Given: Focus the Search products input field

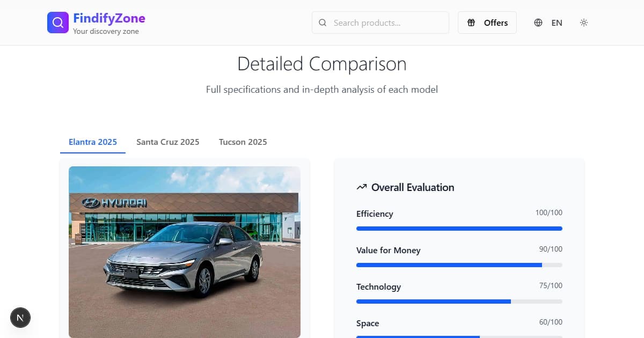Looking at the screenshot, I should [380, 23].
